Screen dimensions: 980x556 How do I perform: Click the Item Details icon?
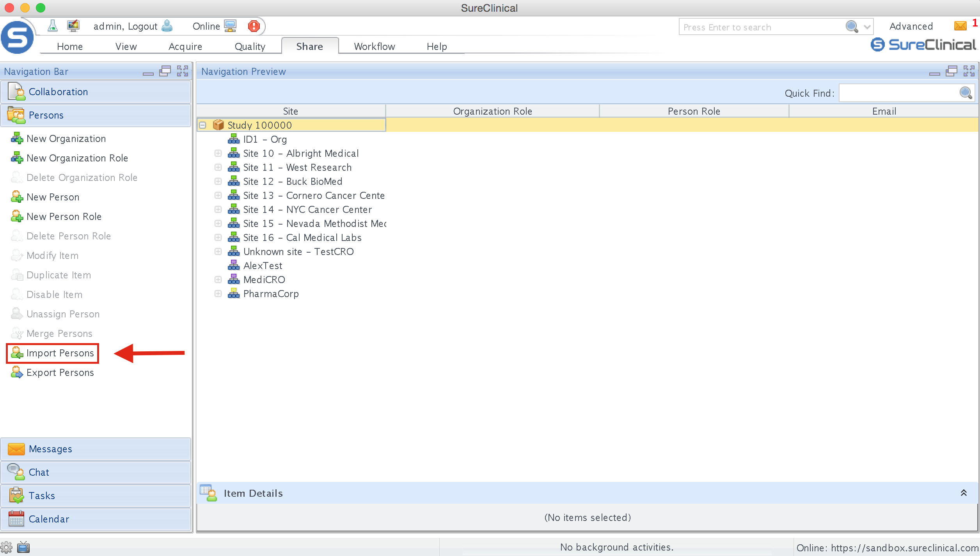[208, 493]
